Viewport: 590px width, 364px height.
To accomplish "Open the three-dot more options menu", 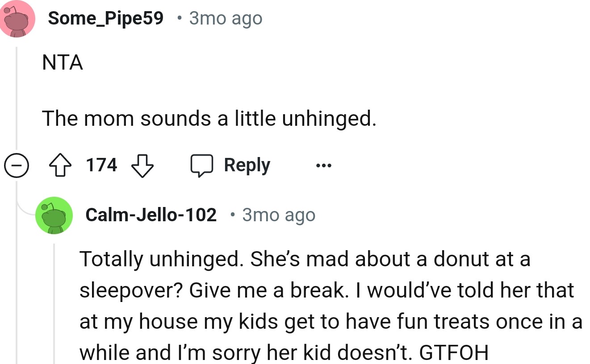I will pos(323,165).
